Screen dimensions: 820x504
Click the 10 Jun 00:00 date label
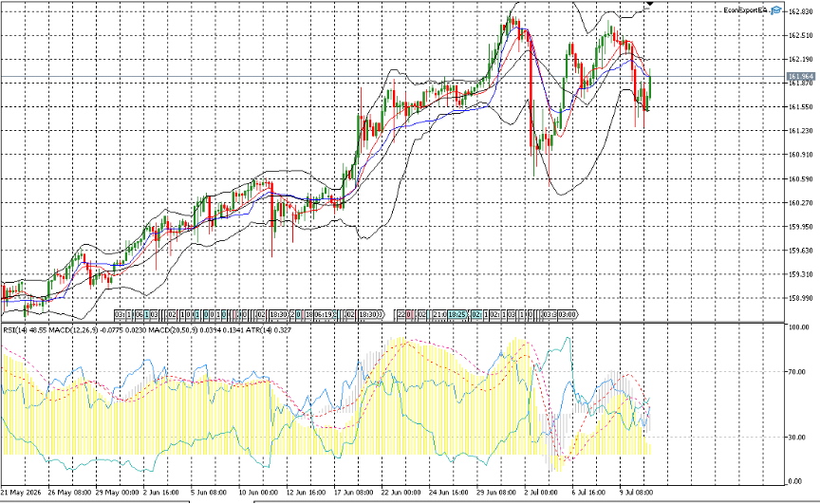pyautogui.click(x=258, y=493)
